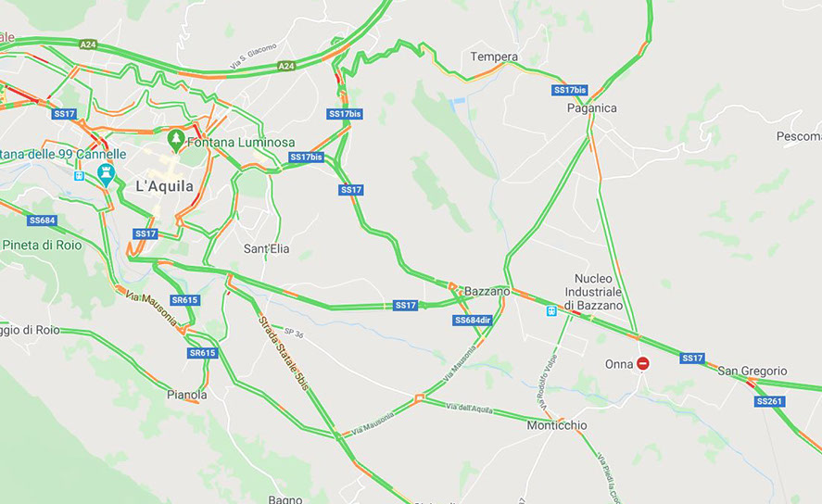Click the road closure icon near Onna
Screen dimensions: 822x504
point(643,363)
